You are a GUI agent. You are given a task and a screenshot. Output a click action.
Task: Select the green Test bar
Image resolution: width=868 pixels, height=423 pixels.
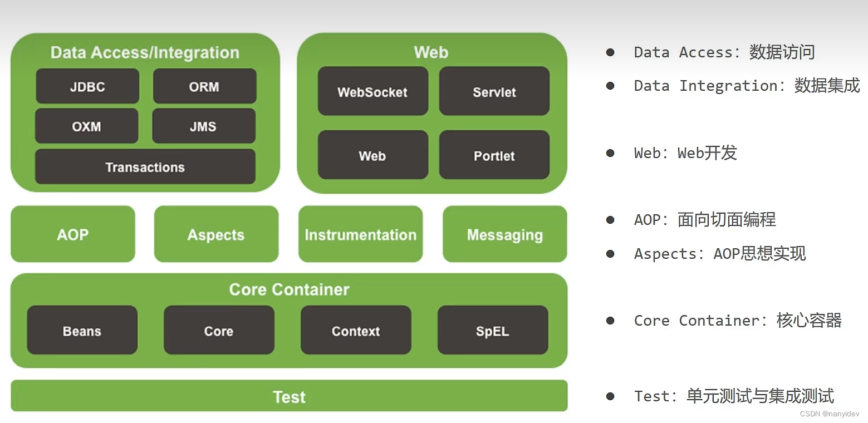(289, 396)
